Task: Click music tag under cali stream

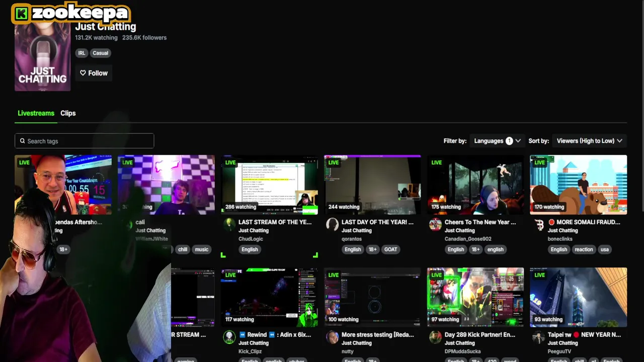Action: click(x=201, y=249)
